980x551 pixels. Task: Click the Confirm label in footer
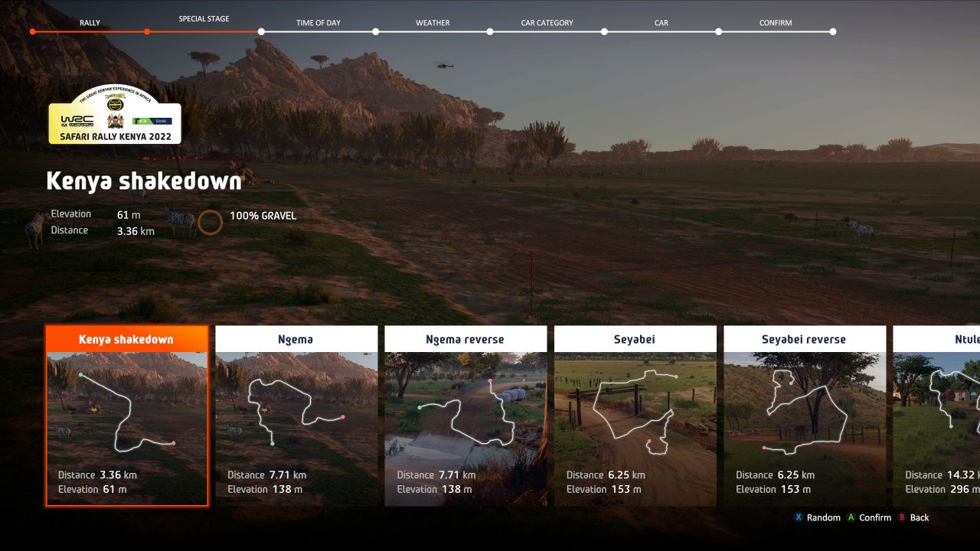pyautogui.click(x=874, y=518)
